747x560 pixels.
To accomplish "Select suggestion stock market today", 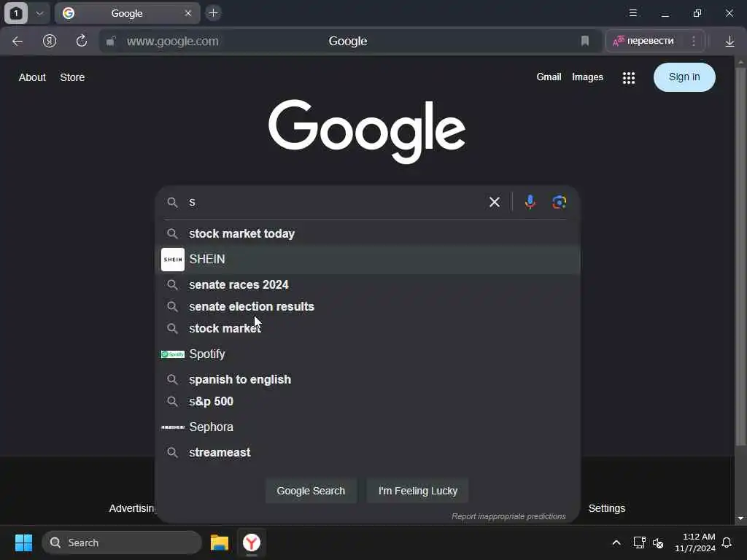I will click(x=368, y=234).
